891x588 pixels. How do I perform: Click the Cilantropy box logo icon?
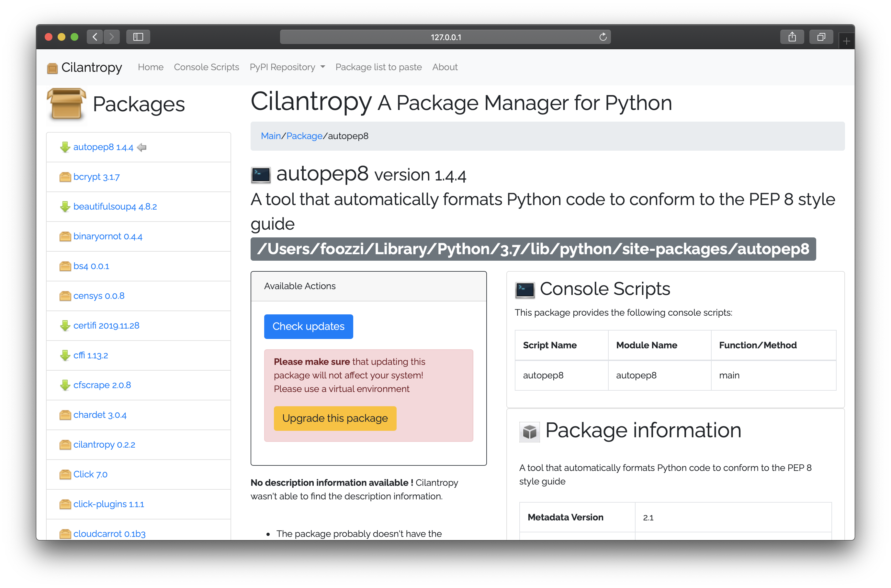pos(52,68)
